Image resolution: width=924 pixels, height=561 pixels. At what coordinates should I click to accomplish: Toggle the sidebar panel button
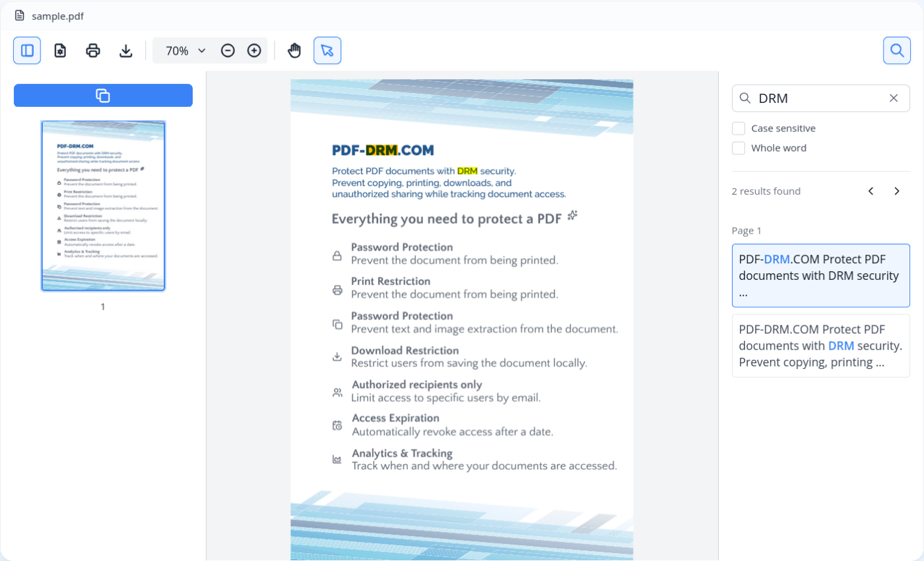pyautogui.click(x=27, y=50)
